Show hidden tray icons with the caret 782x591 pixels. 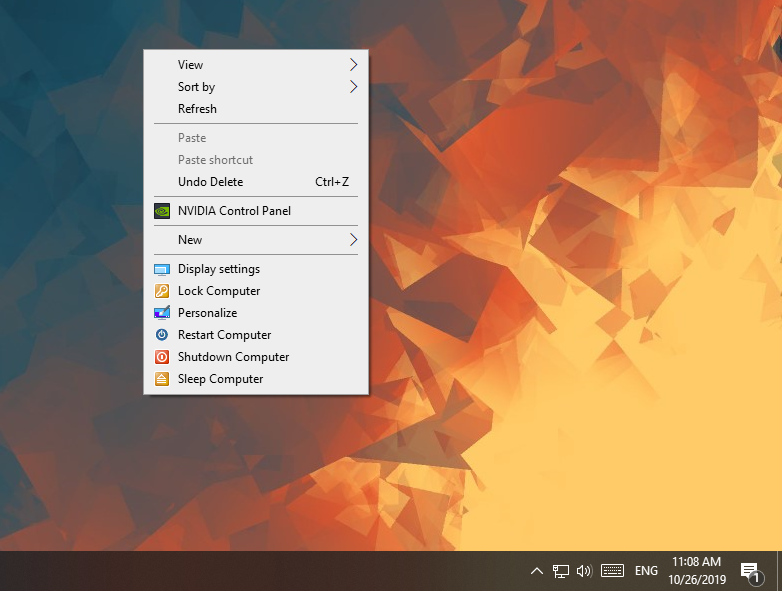point(537,571)
